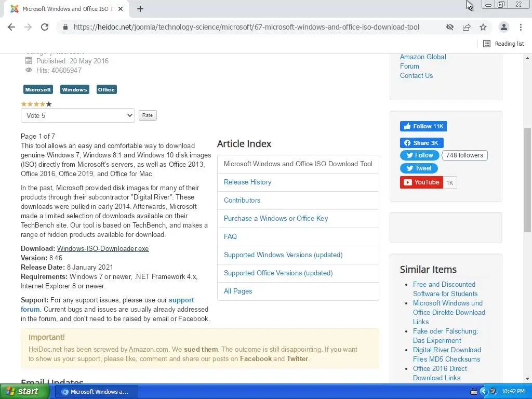The width and height of the screenshot is (532, 399).
Task: Open Contact Us link
Action: (416, 76)
